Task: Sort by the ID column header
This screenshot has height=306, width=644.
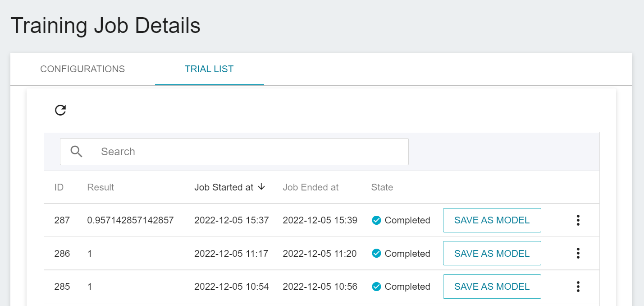Action: pyautogui.click(x=59, y=187)
